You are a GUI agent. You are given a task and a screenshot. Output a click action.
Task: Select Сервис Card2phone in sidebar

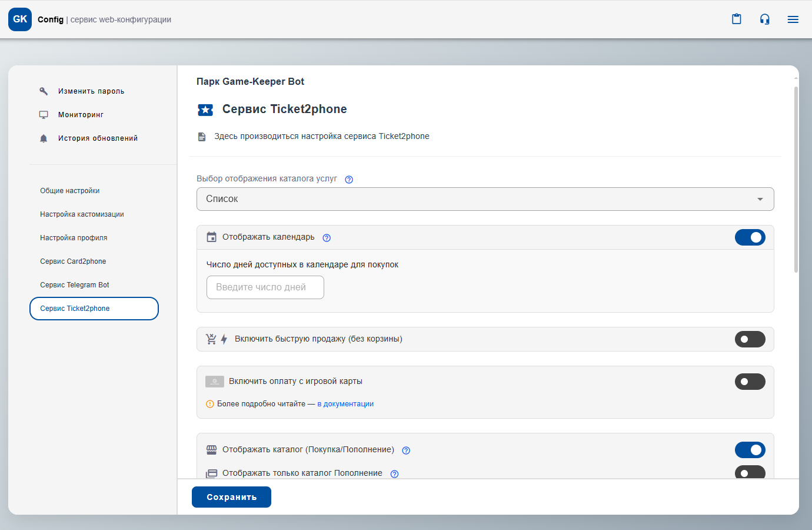pyautogui.click(x=73, y=261)
